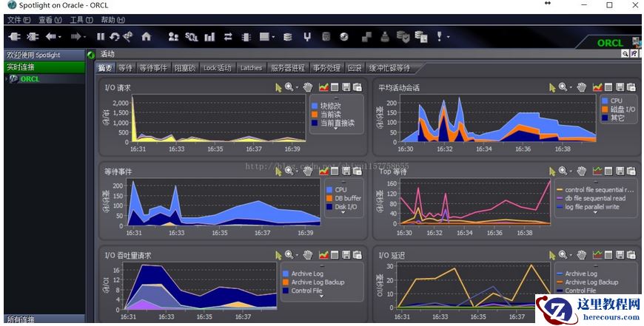
Task: Open dropdown arrow beside the exclamation toolbar icon
Action: point(449,36)
